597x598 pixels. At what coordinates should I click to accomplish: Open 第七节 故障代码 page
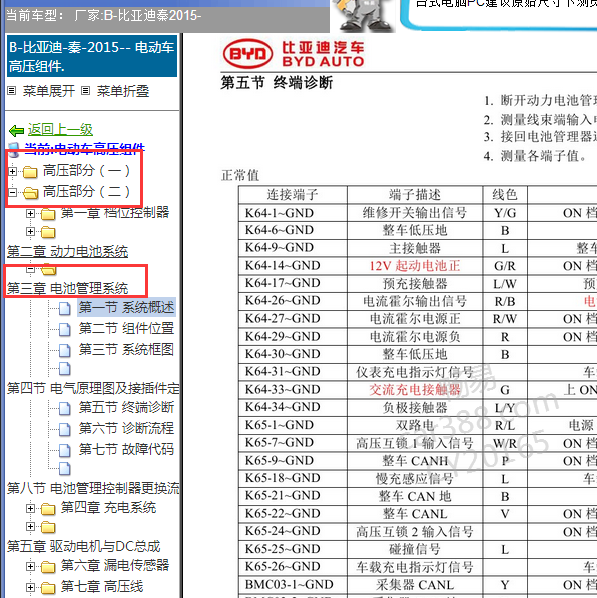pos(126,449)
